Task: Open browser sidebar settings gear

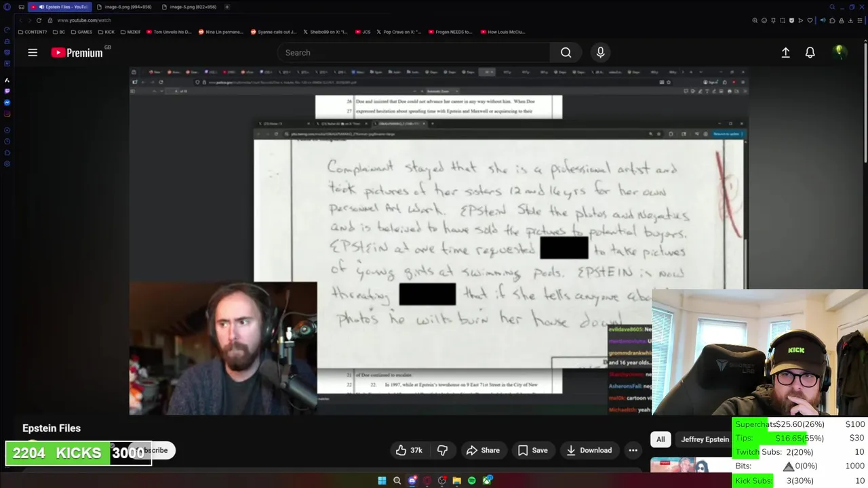Action: [x=7, y=163]
